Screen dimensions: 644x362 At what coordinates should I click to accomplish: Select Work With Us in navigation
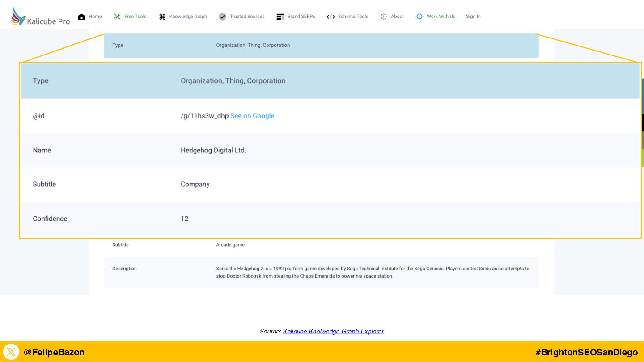(441, 17)
